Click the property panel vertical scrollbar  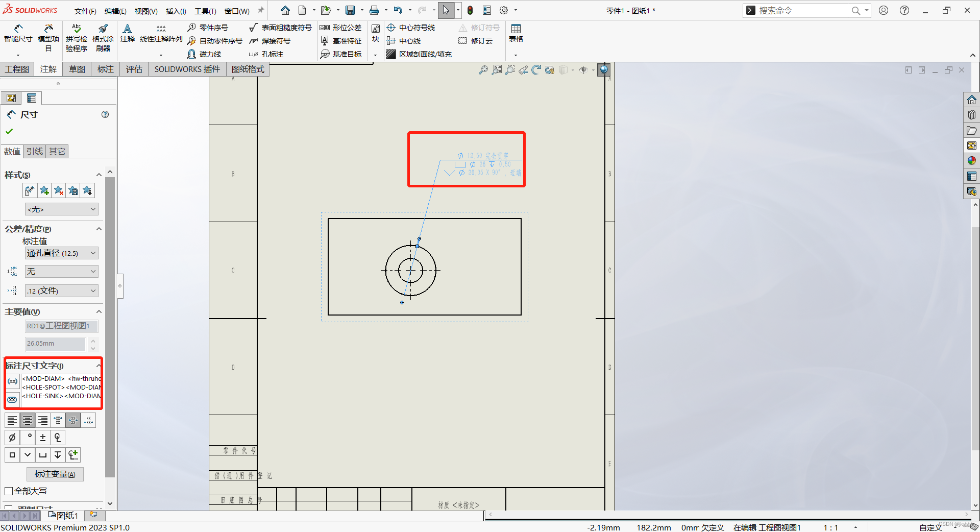[x=110, y=327]
